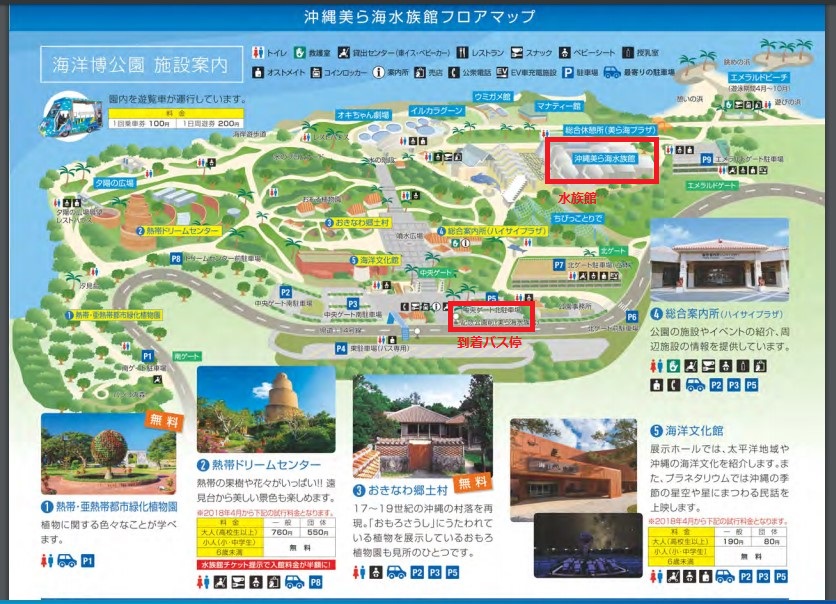Select the 1回乗車券 100円 fare cell
Viewport: 836px width, 604px height.
[141, 123]
